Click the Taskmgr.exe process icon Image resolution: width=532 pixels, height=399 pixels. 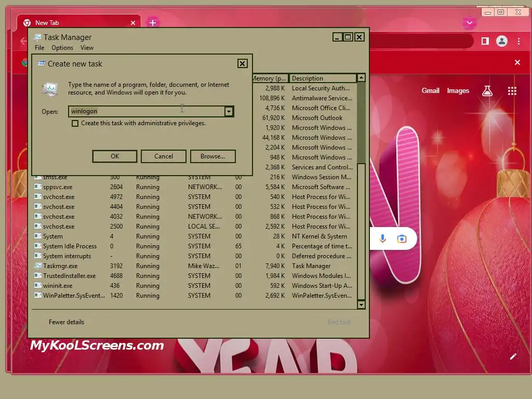pyautogui.click(x=37, y=265)
